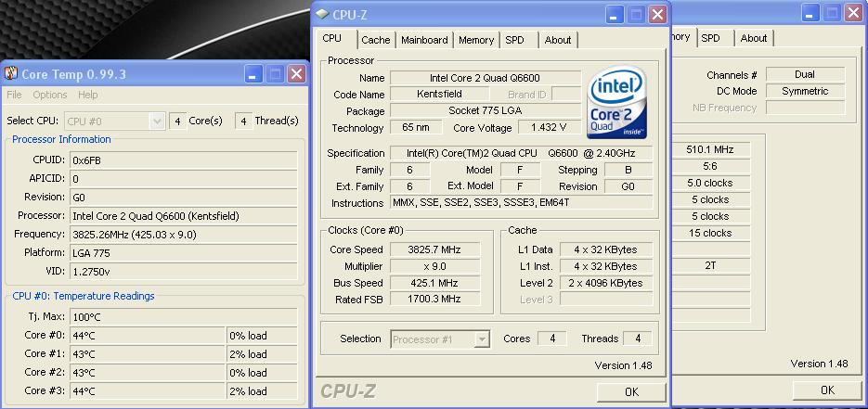Click the command rate value 2T
This screenshot has height=409, width=868.
click(x=710, y=265)
